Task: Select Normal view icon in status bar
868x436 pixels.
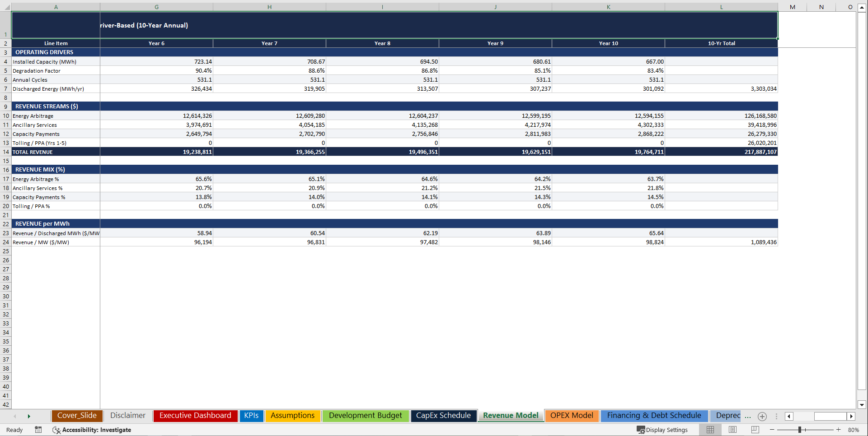Action: 710,430
